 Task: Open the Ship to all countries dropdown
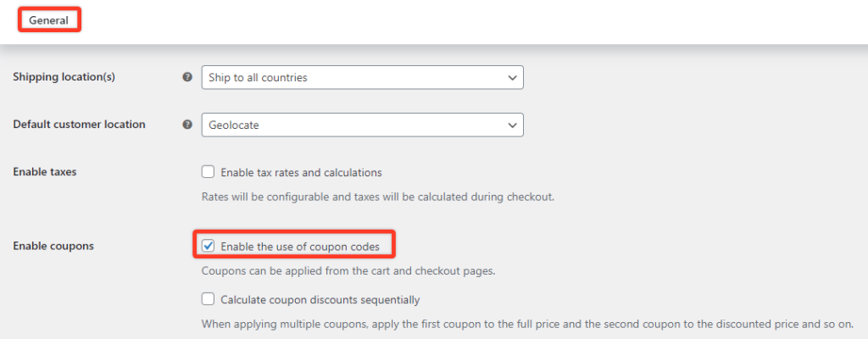coord(356,77)
